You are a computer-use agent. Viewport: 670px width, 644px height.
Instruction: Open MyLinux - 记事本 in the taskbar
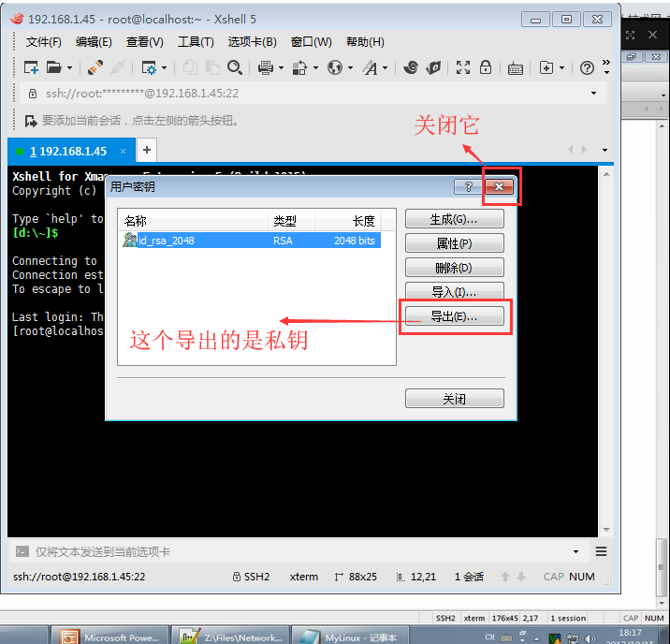coord(350,637)
